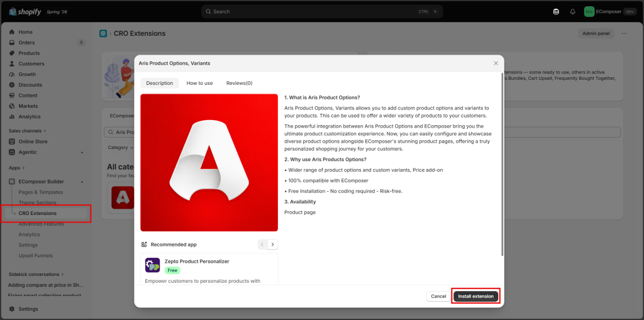Viewport: 644px width, 320px height.
Task: Click the 'Product page' availability text
Action: click(300, 212)
